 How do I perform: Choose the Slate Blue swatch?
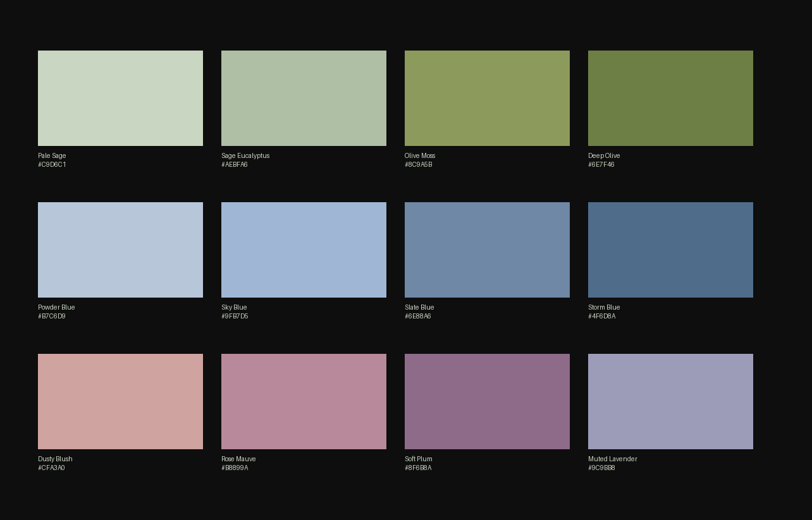(x=487, y=250)
